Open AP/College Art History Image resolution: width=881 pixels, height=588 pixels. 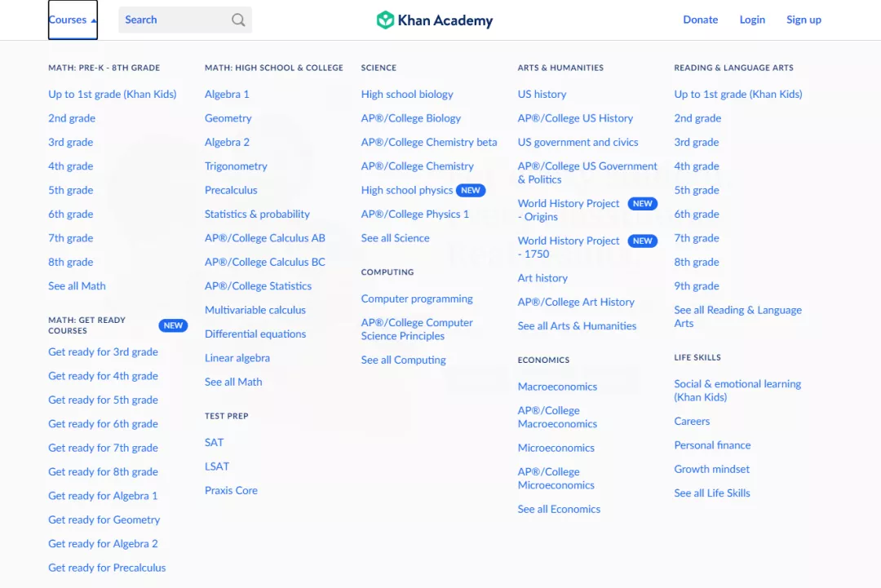point(575,302)
